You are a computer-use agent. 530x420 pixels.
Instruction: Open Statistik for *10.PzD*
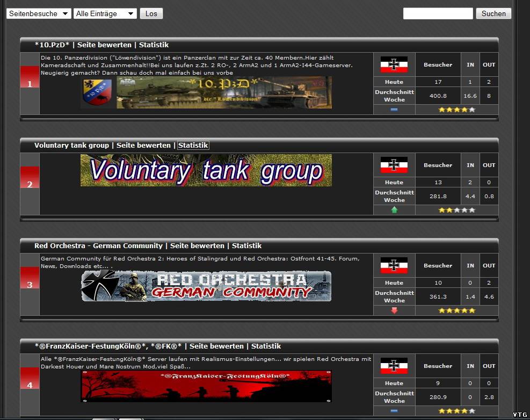click(x=154, y=45)
